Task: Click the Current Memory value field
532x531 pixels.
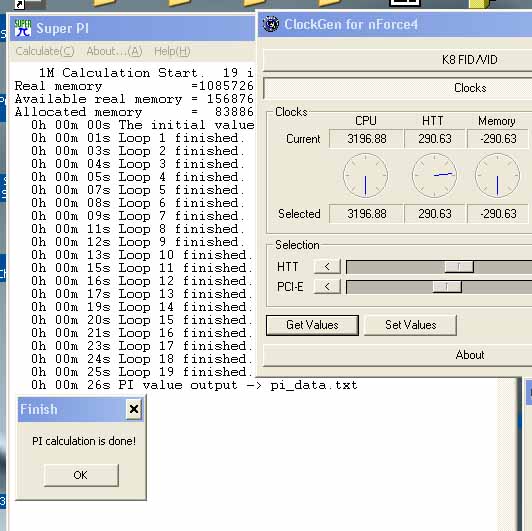Action: tap(498, 139)
